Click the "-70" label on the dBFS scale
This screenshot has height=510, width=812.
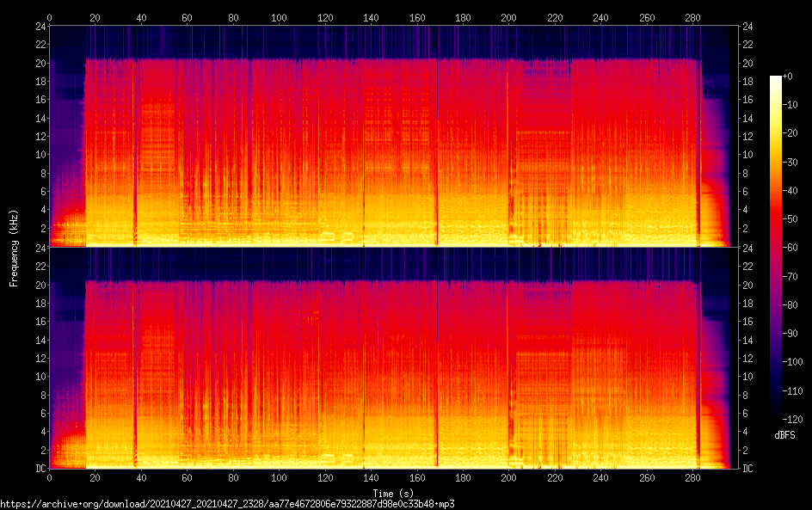pos(790,276)
